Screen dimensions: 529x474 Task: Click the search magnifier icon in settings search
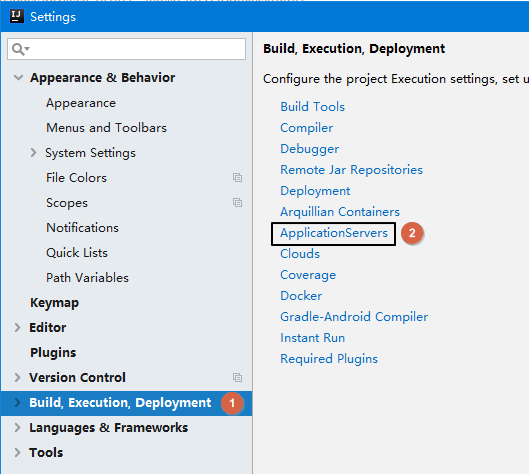coord(20,49)
